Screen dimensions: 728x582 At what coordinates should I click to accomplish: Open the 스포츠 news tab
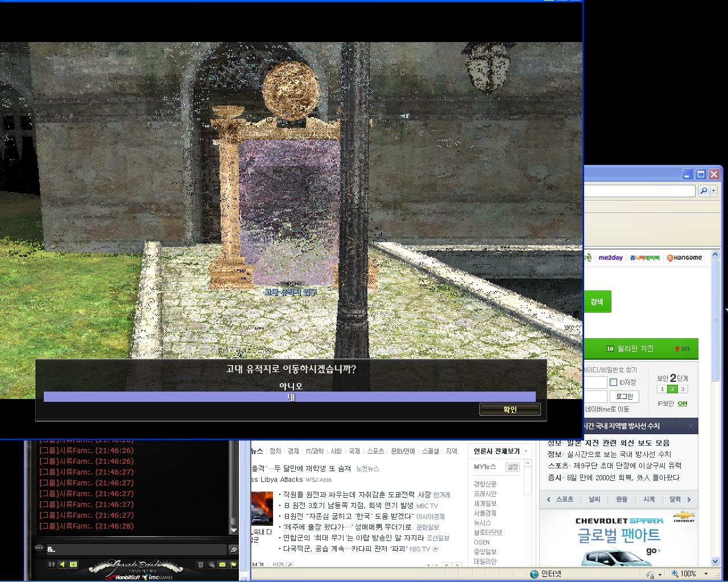[375, 451]
